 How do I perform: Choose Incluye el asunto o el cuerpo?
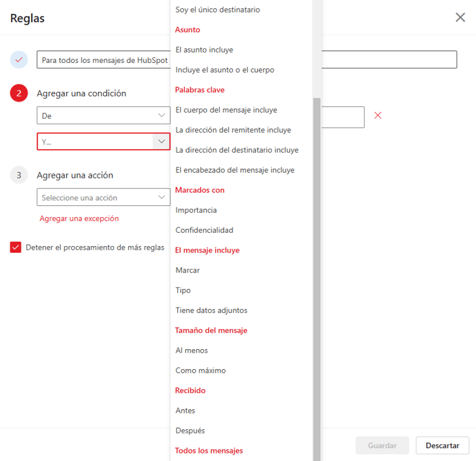(225, 70)
